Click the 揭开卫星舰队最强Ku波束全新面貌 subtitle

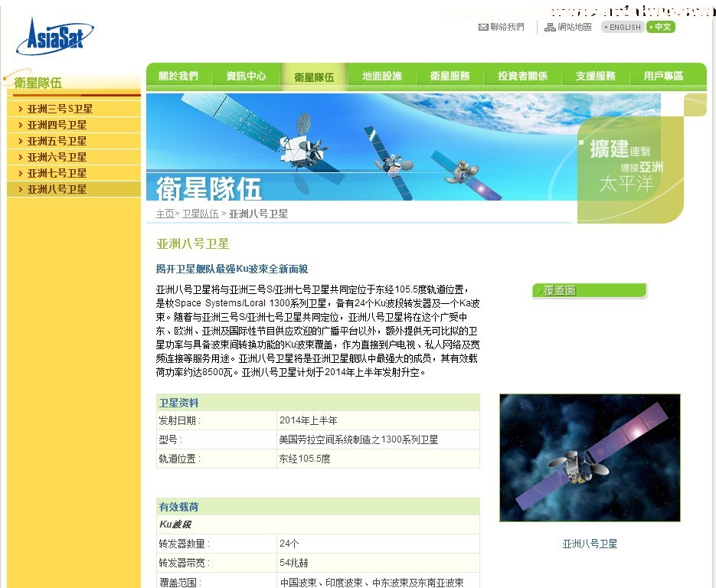coord(232,269)
